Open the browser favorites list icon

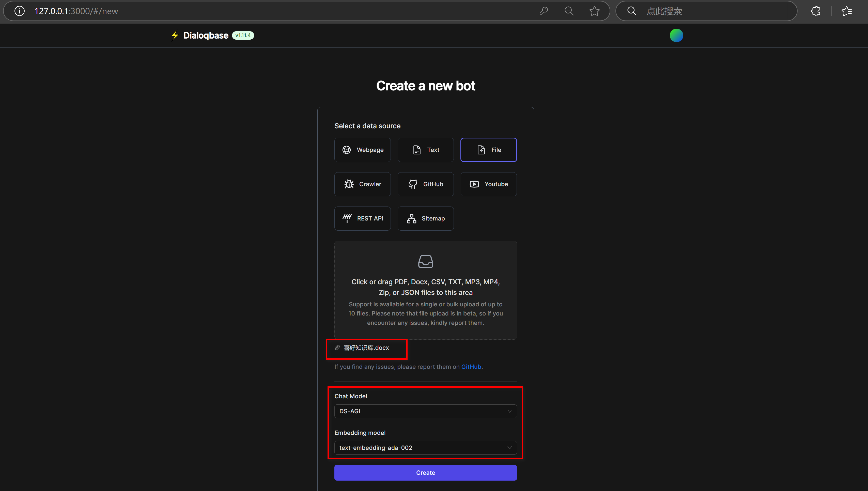(x=846, y=11)
